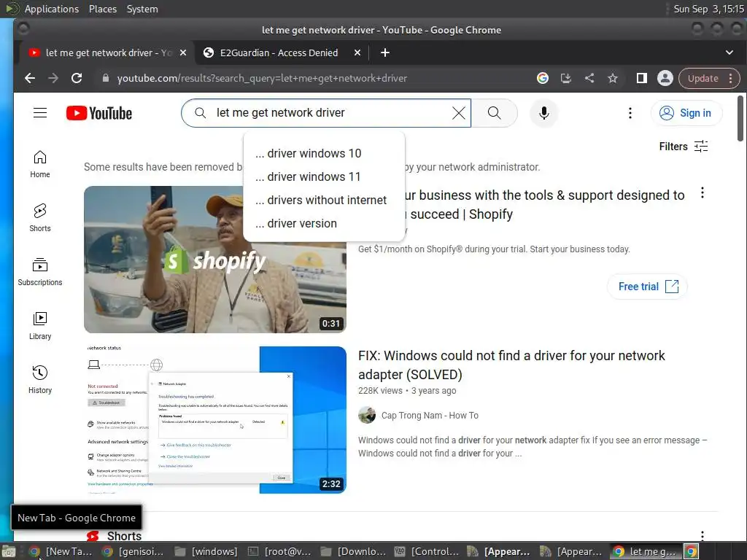Open Cap Trong Nam - How To channel
The image size is (747, 560).
[430, 415]
